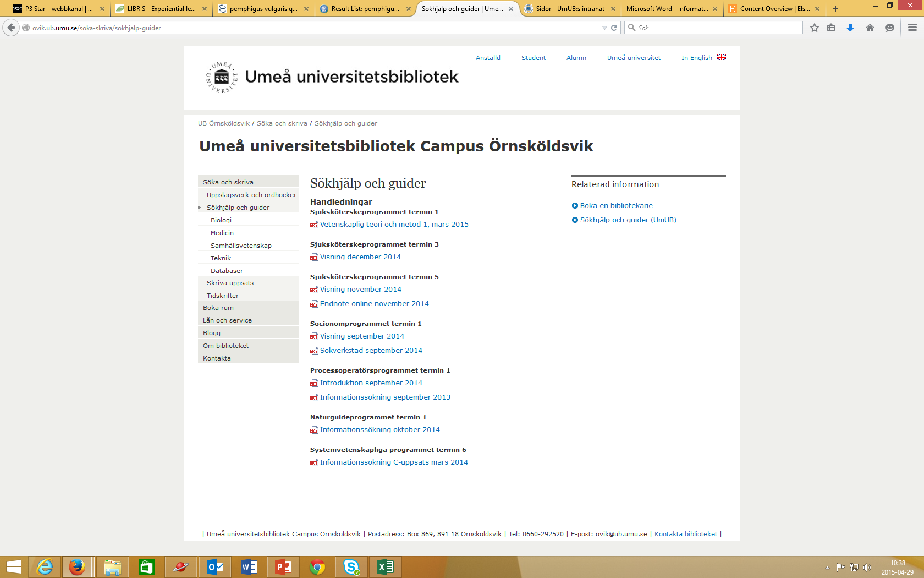The height and width of the screenshot is (578, 924).
Task: Open the bookmarks list icon
Action: (831, 28)
